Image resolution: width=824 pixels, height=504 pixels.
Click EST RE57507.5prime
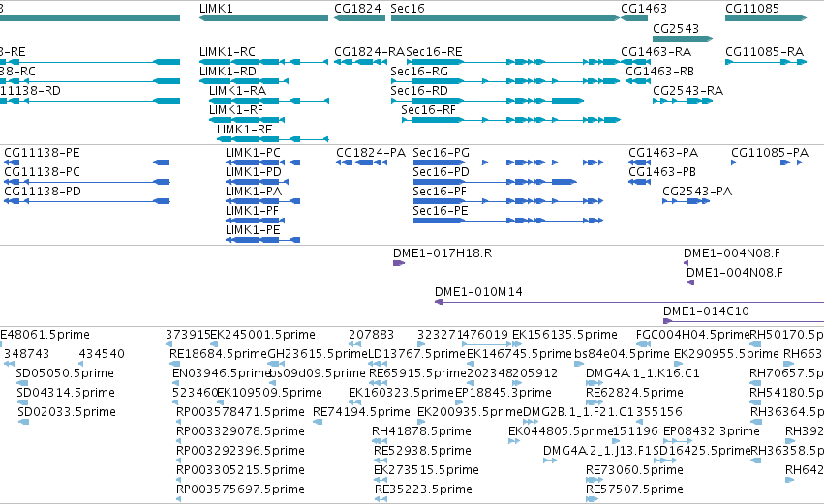(x=592, y=500)
